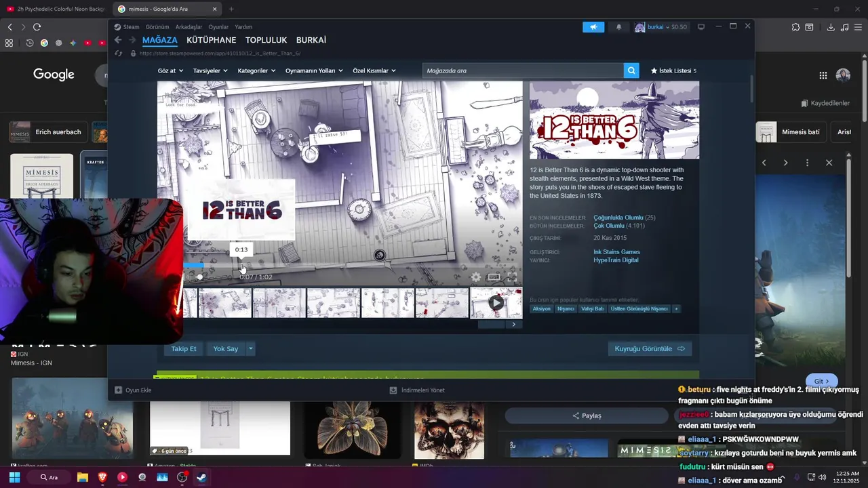This screenshot has height=488, width=868.
Task: Open the Oyunlar menu
Action: click(218, 27)
